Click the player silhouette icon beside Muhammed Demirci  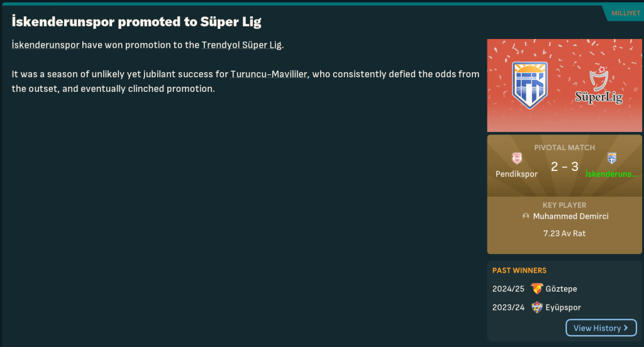coord(526,216)
